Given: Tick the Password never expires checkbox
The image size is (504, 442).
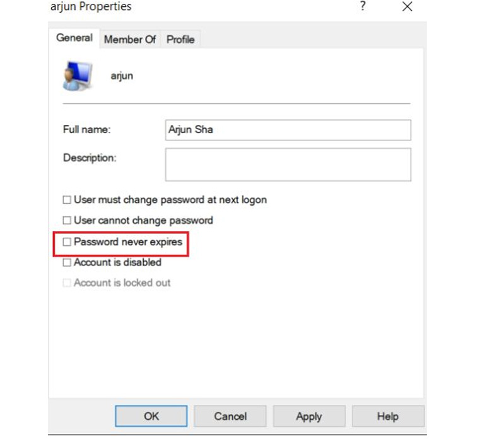Looking at the screenshot, I should tap(67, 241).
